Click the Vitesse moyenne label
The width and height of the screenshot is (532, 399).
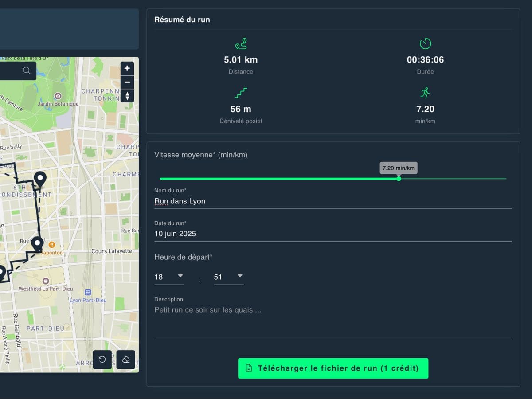[201, 155]
